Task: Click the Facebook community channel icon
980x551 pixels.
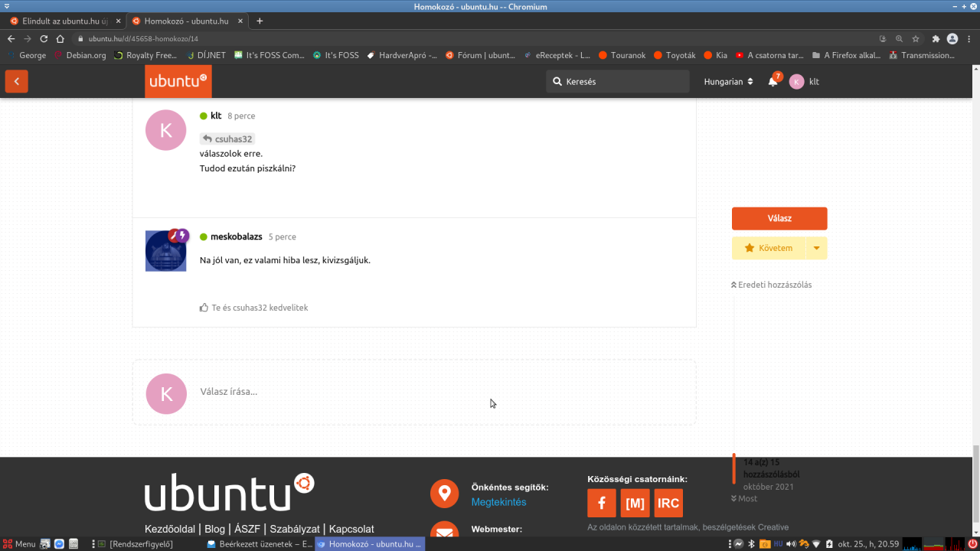Action: [601, 504]
